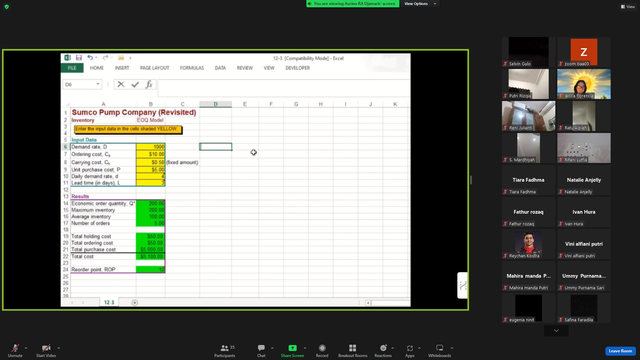640x360 pixels.
Task: Click the formula bar enter checkmark
Action: (x=135, y=84)
